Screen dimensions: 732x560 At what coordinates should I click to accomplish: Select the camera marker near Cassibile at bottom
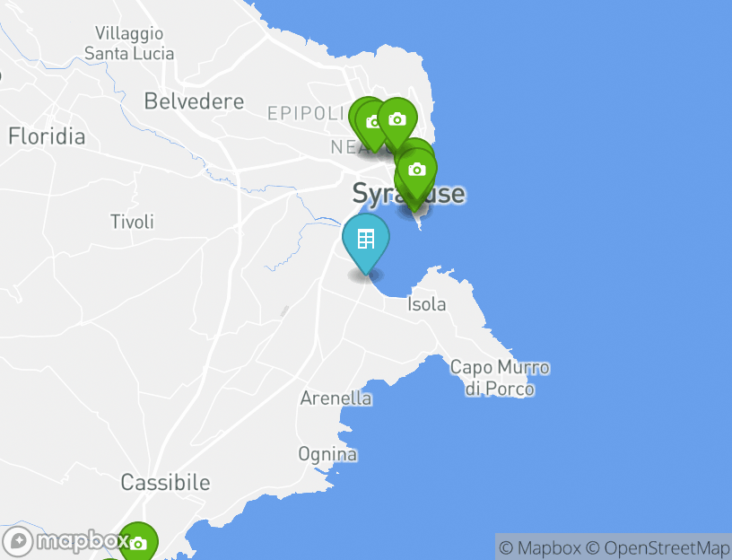coord(138,542)
